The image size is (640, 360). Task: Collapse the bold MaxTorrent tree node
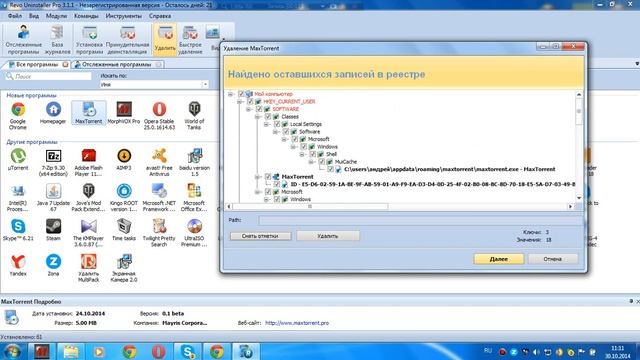tap(258, 177)
